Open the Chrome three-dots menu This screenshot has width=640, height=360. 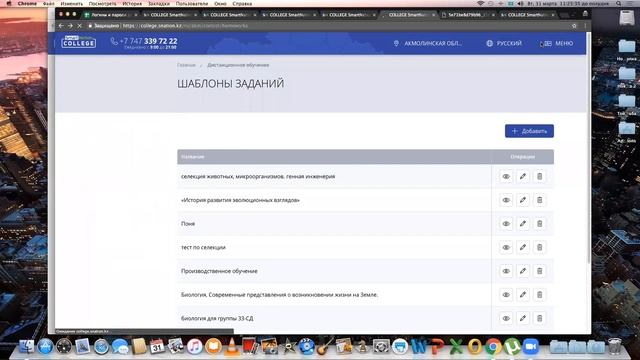tap(584, 26)
